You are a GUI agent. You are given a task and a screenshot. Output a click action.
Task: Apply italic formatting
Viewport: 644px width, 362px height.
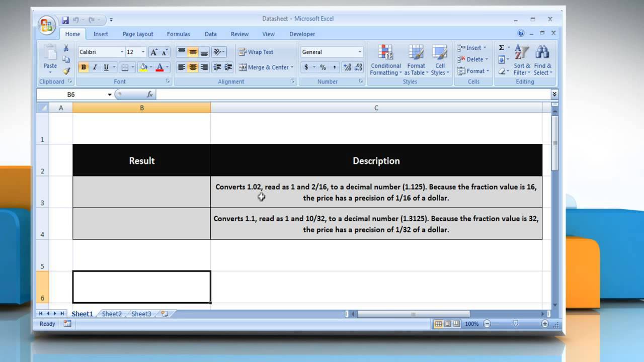95,67
